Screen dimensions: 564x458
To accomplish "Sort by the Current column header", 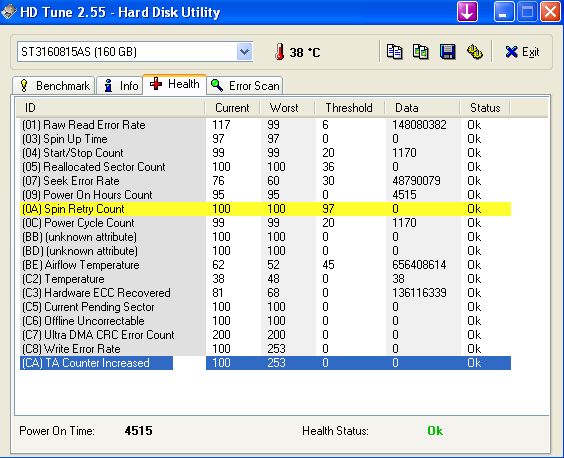I will 232,108.
